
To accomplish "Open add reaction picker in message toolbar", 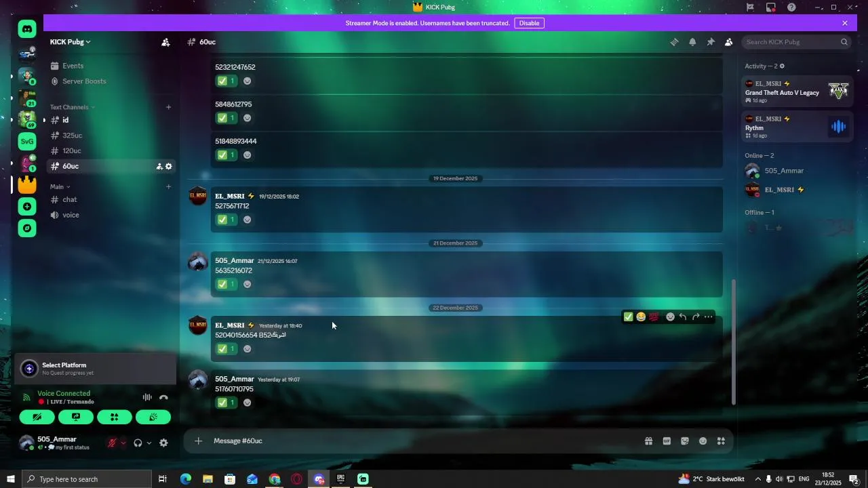I will pos(670,317).
